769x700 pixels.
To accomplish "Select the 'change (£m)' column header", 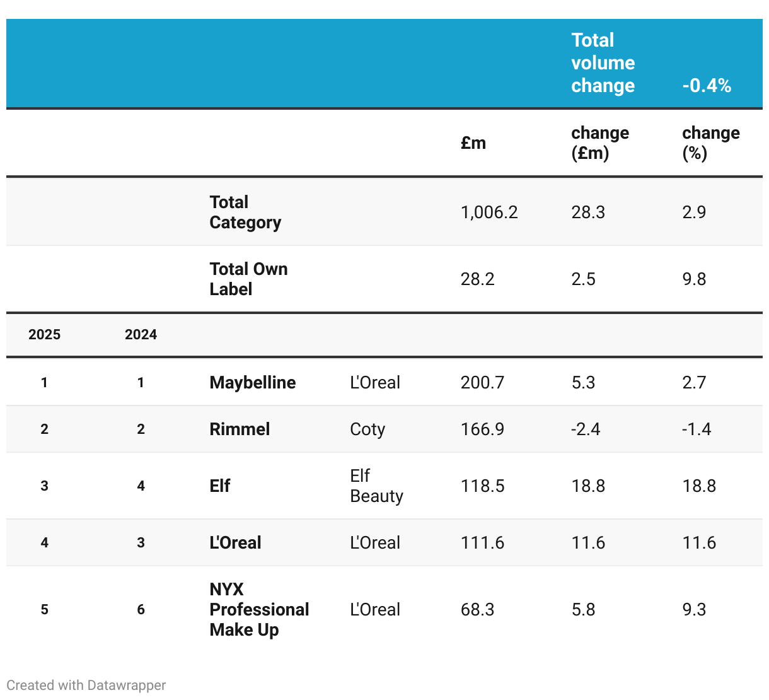I will (x=599, y=143).
